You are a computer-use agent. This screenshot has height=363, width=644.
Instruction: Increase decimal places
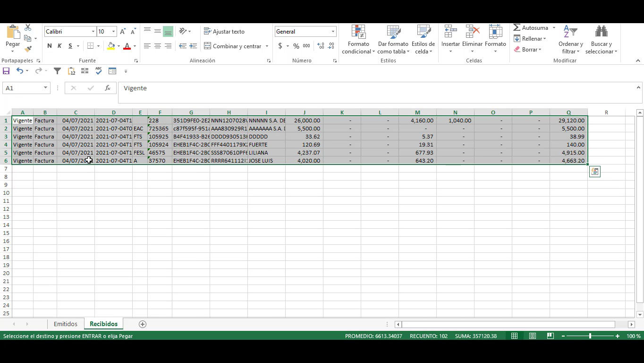pos(321,46)
